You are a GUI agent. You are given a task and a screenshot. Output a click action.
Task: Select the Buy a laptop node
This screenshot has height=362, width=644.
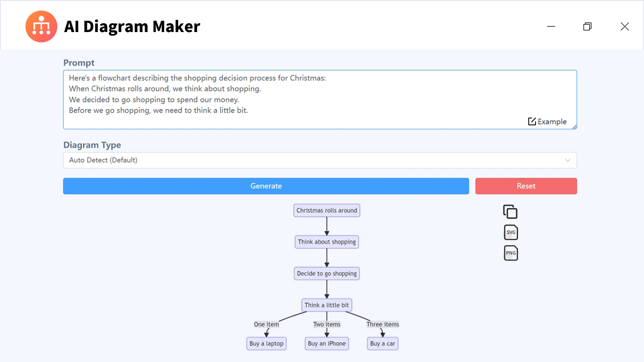(x=266, y=344)
